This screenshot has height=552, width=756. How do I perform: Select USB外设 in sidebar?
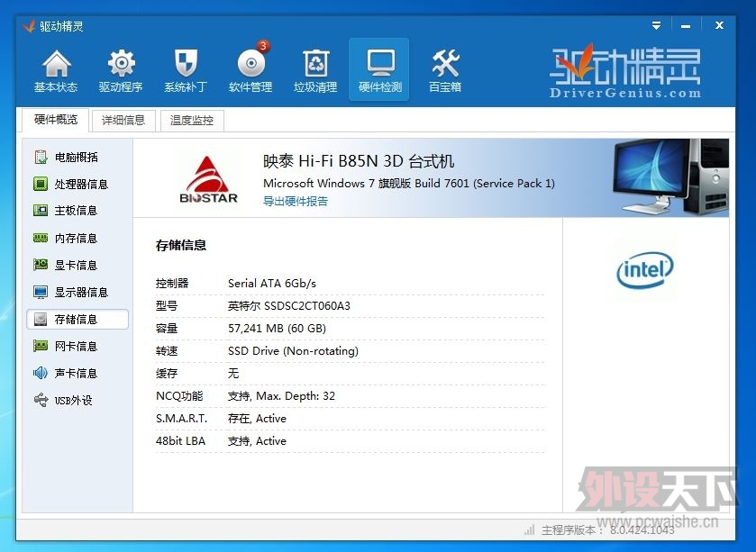point(77,400)
